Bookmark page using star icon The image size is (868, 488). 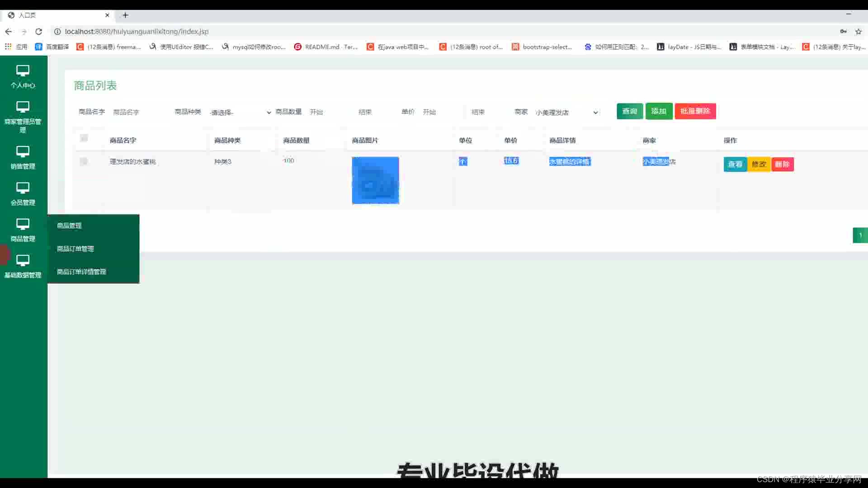858,32
